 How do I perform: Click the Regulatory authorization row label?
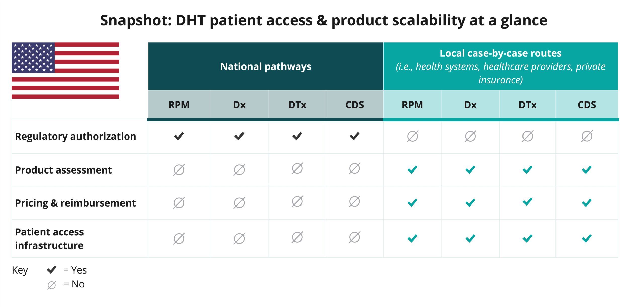75,137
